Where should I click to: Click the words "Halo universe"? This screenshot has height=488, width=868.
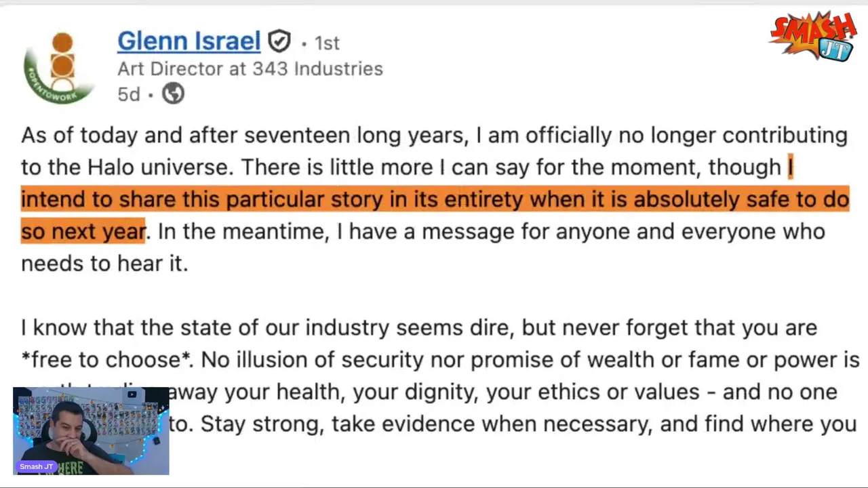click(160, 167)
